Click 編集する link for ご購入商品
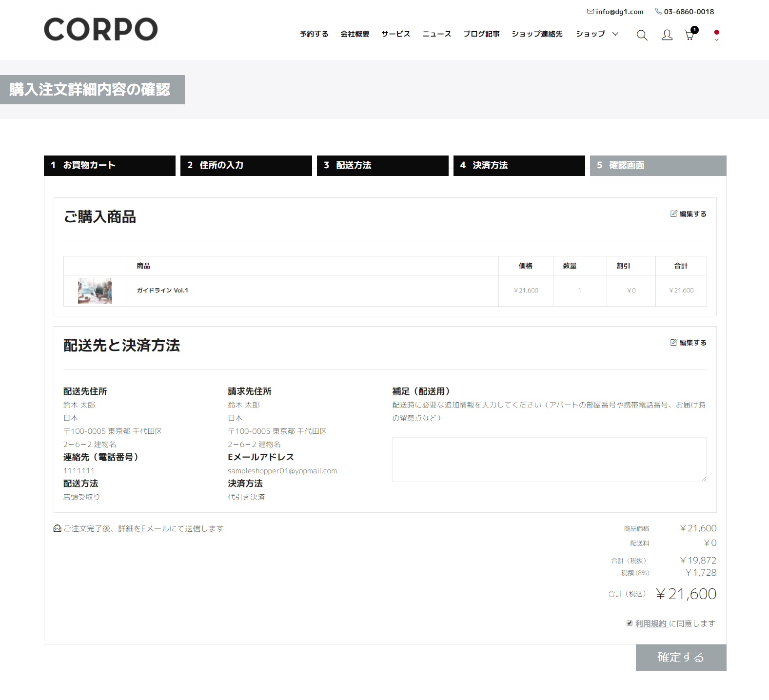769x700 pixels. pyautogui.click(x=693, y=214)
